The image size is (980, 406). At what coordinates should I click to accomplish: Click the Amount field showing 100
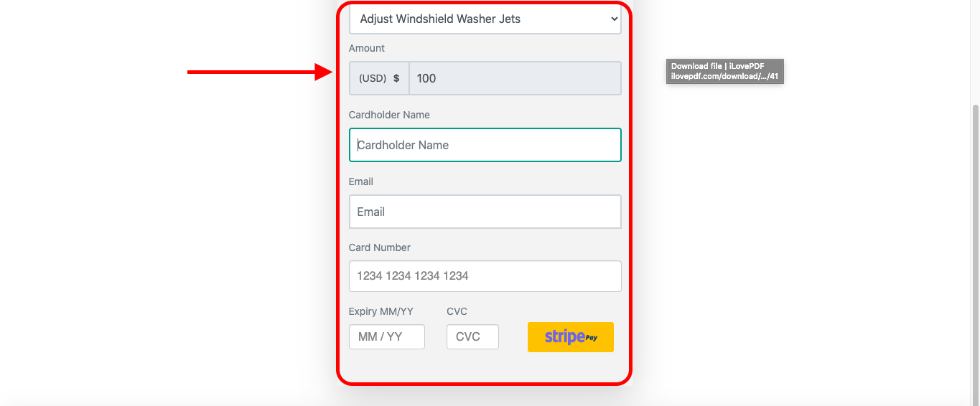coord(515,78)
